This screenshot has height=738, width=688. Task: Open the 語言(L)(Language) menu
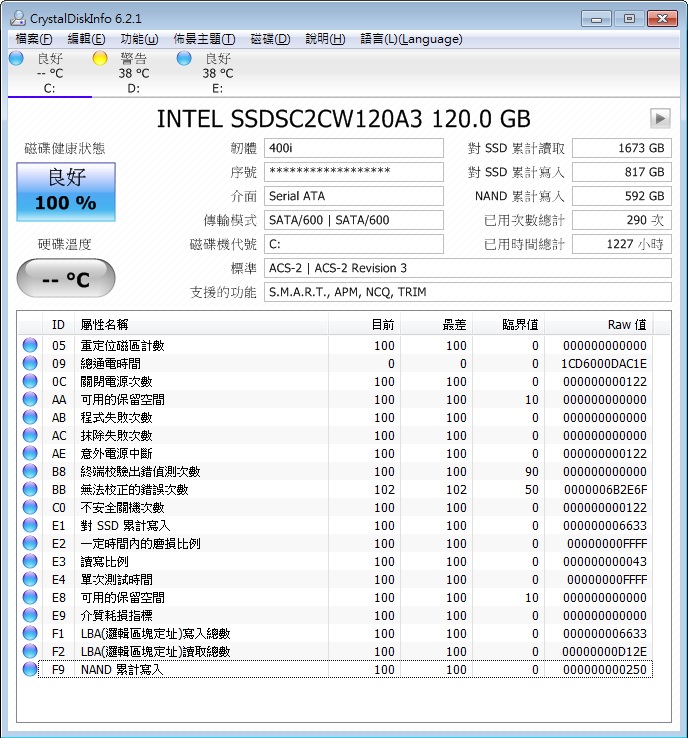tap(411, 39)
